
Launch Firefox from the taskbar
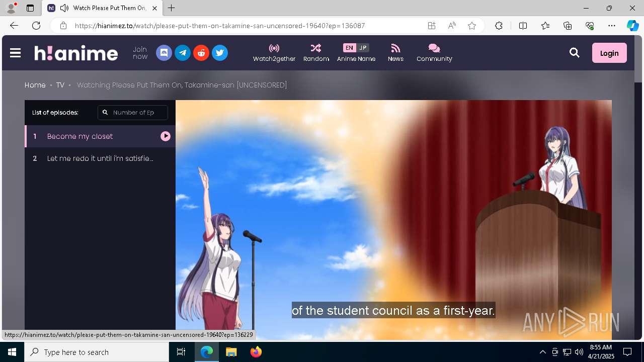coord(256,352)
